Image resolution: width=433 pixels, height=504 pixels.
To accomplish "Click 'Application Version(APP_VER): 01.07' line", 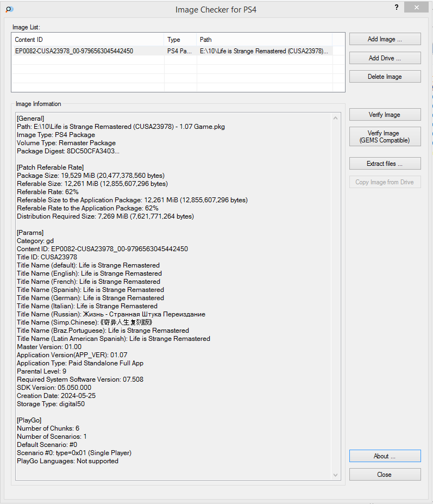I will 72,355.
